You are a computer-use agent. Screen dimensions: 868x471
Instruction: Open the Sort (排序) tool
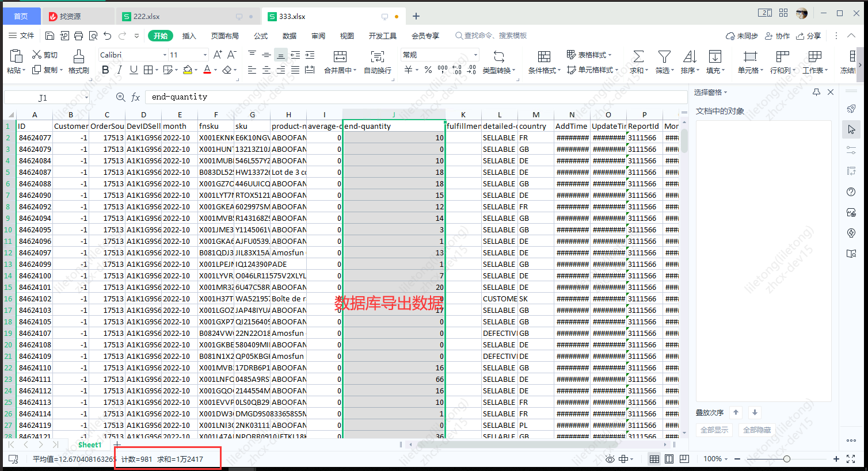click(x=690, y=62)
